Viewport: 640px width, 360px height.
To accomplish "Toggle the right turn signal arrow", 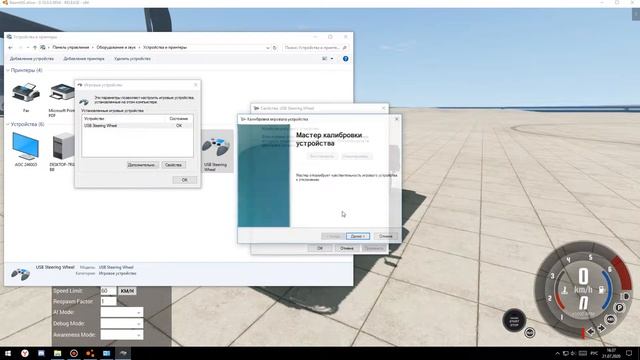I will (601, 329).
